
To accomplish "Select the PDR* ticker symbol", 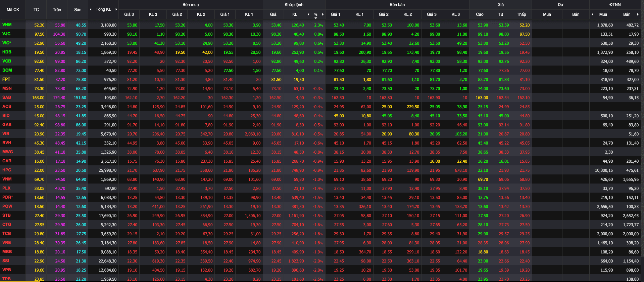I will click(8, 197).
